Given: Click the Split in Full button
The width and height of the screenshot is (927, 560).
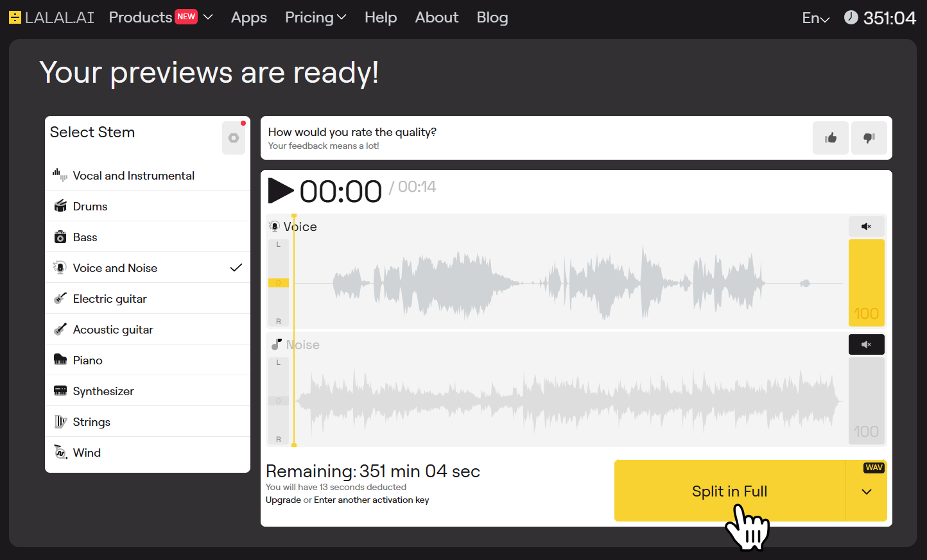Looking at the screenshot, I should click(729, 491).
